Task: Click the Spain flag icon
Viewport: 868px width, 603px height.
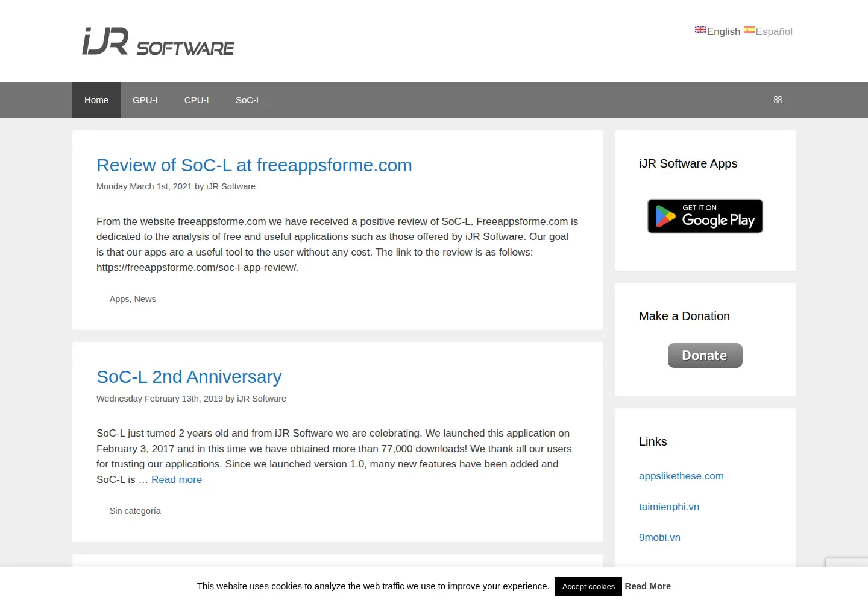Action: (749, 30)
